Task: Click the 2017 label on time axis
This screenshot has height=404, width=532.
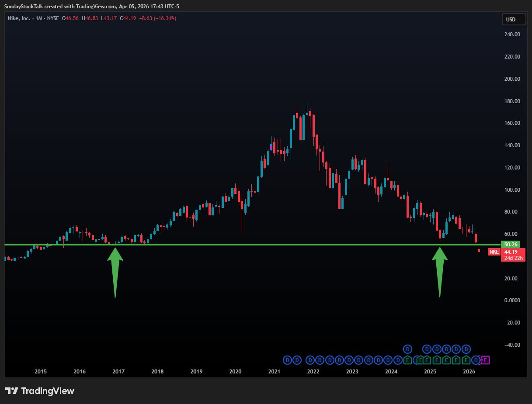Action: pos(118,372)
